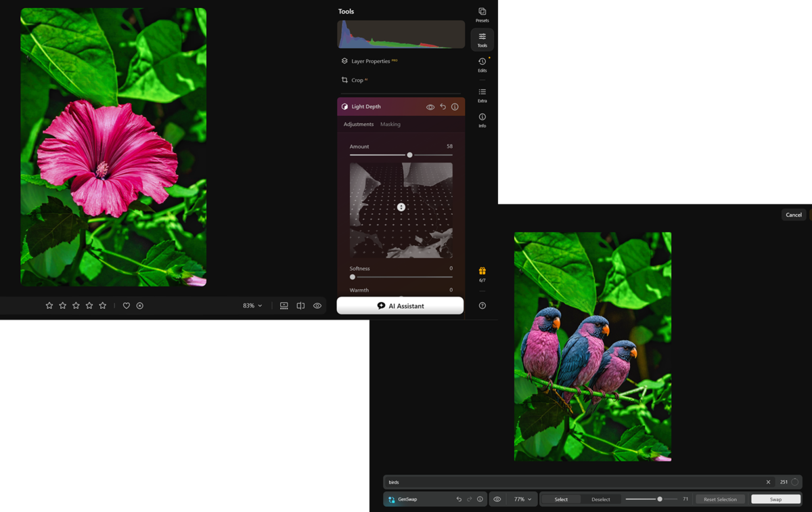Open the Info sidebar panel

click(482, 121)
